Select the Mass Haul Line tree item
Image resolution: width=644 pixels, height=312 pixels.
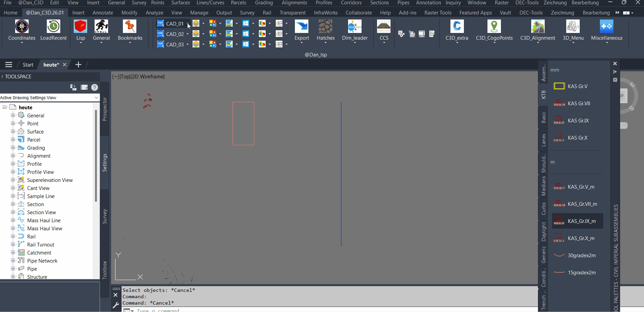tap(44, 220)
